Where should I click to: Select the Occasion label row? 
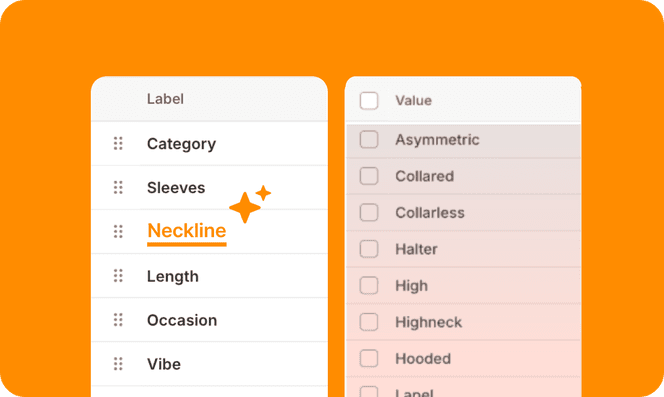click(210, 320)
